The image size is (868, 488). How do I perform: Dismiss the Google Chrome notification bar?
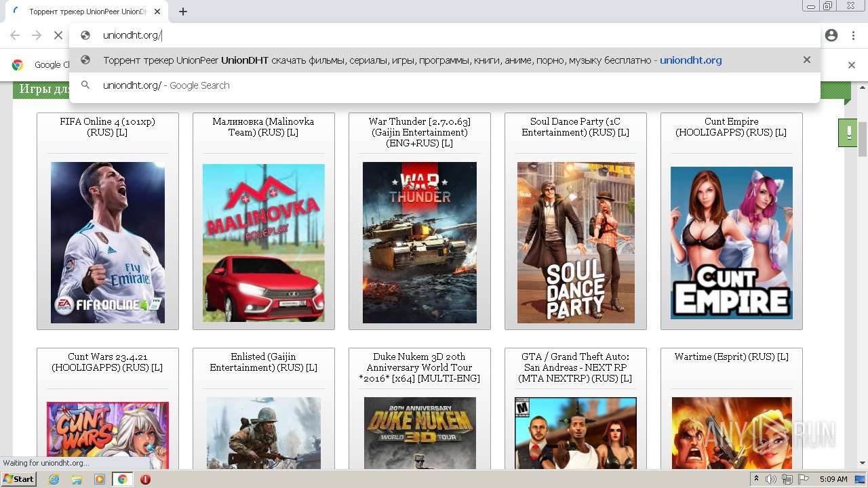(x=852, y=65)
